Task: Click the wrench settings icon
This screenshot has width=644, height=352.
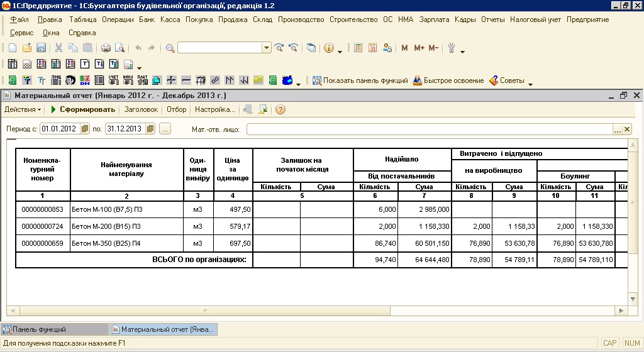Action: 452,48
